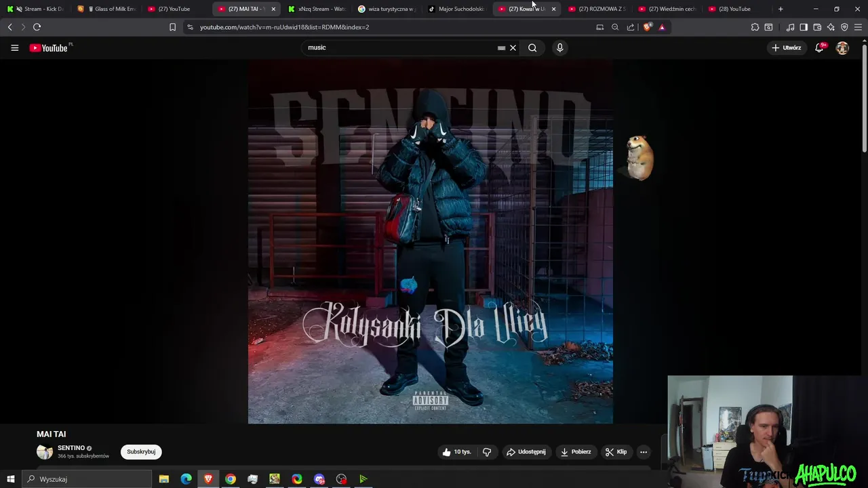
Task: Switch to the xNzq Stream tab
Action: click(316, 9)
